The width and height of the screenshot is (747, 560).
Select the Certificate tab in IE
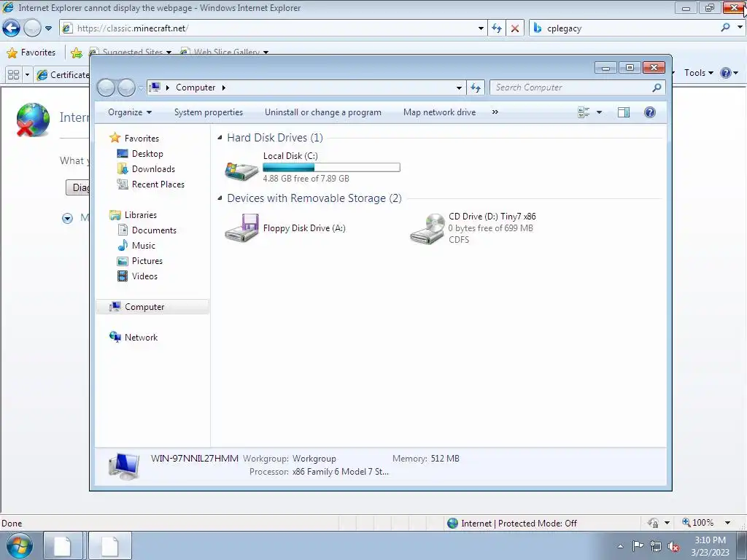pyautogui.click(x=63, y=75)
